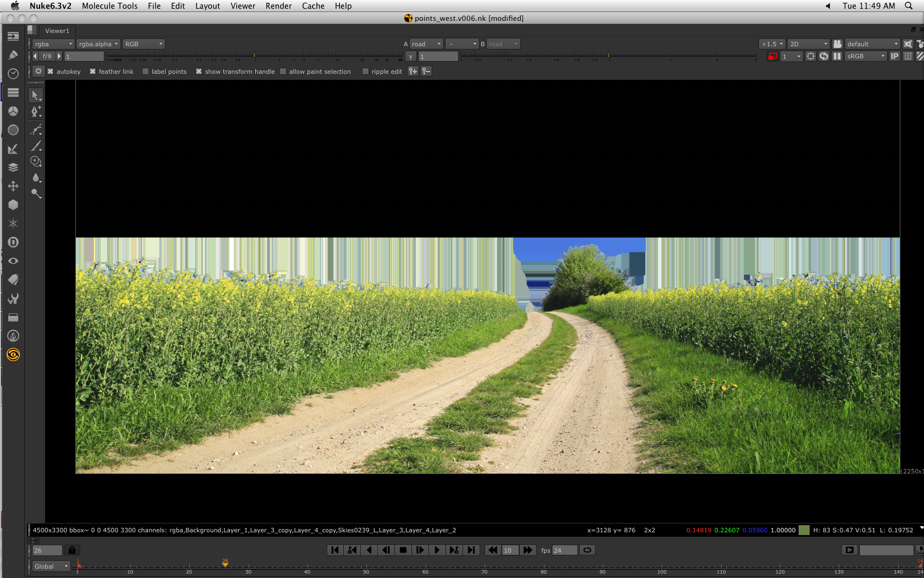
Task: Open the Global frame range dropdown
Action: pyautogui.click(x=51, y=566)
